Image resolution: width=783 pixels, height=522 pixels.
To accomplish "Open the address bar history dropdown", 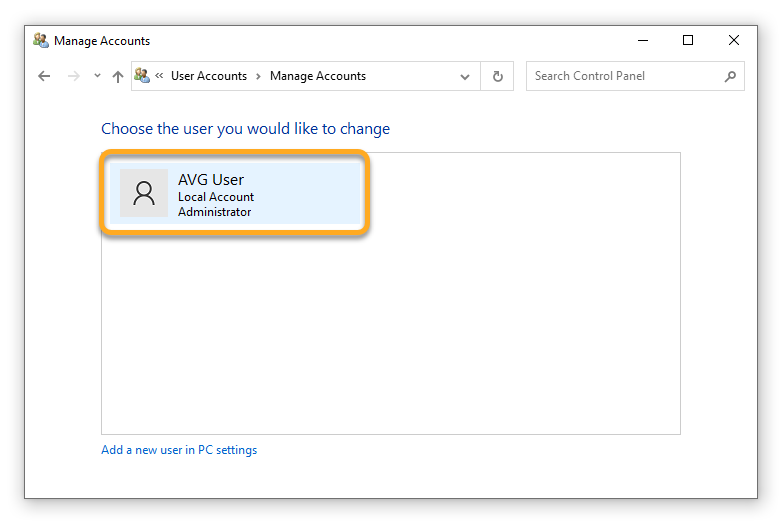I will (x=465, y=76).
